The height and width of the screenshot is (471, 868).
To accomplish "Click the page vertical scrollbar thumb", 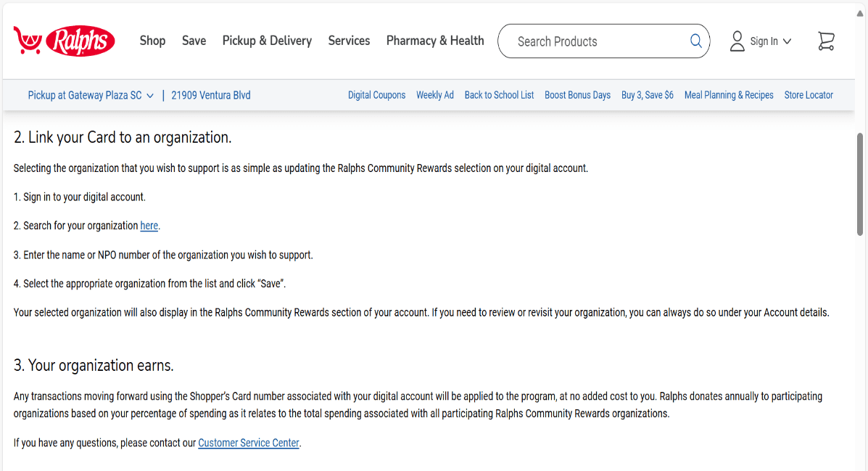I will 860,184.
